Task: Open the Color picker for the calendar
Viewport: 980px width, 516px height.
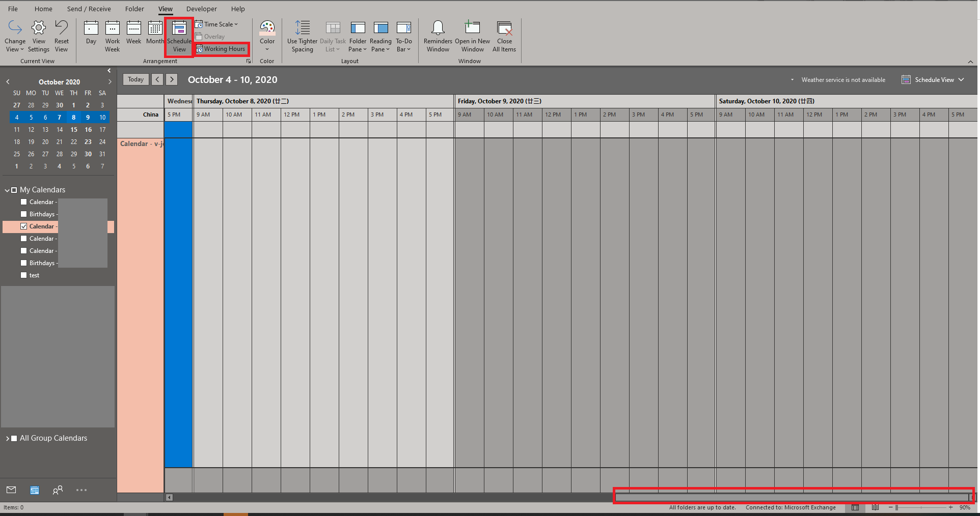Action: tap(267, 36)
